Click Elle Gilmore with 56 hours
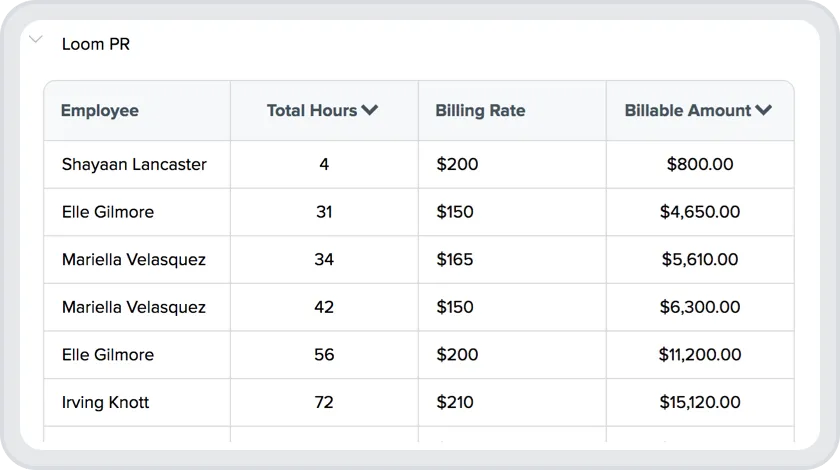Screen dimensions: 840x470 point(108,355)
